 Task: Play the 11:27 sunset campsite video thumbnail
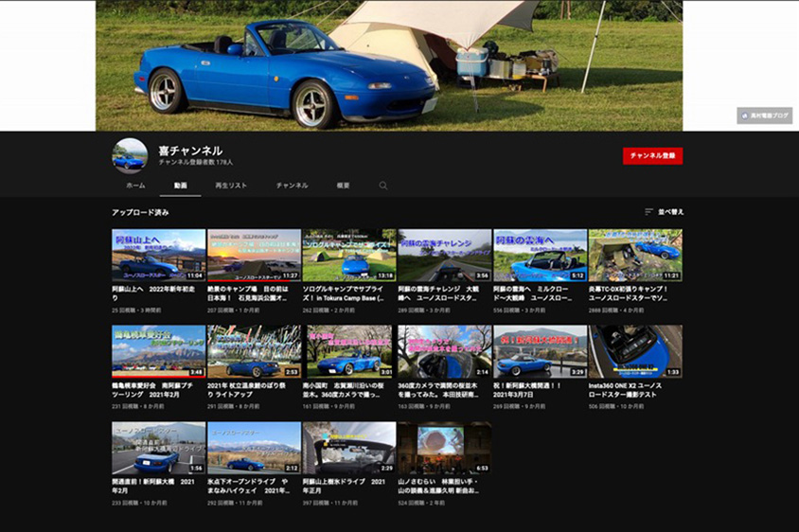(254, 255)
